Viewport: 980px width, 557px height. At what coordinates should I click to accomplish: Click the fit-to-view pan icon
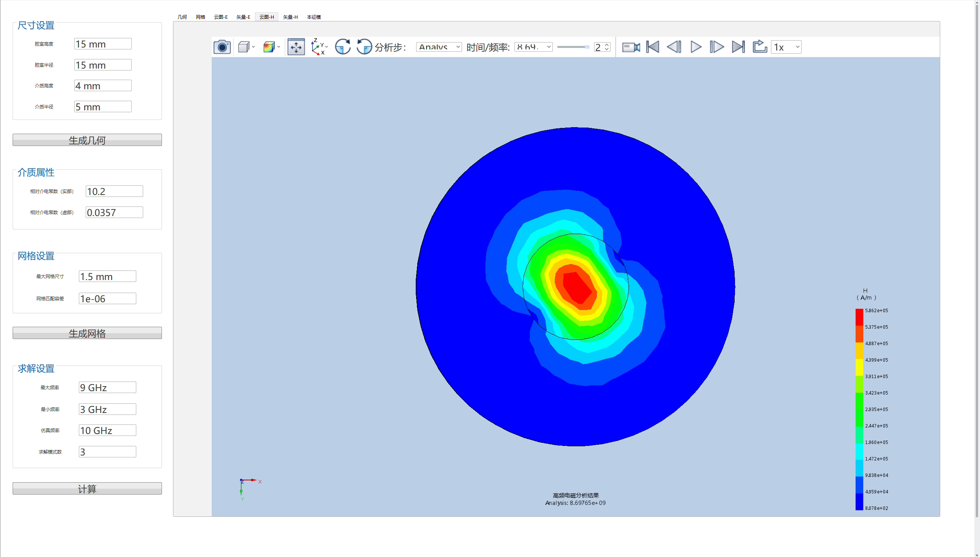[296, 47]
